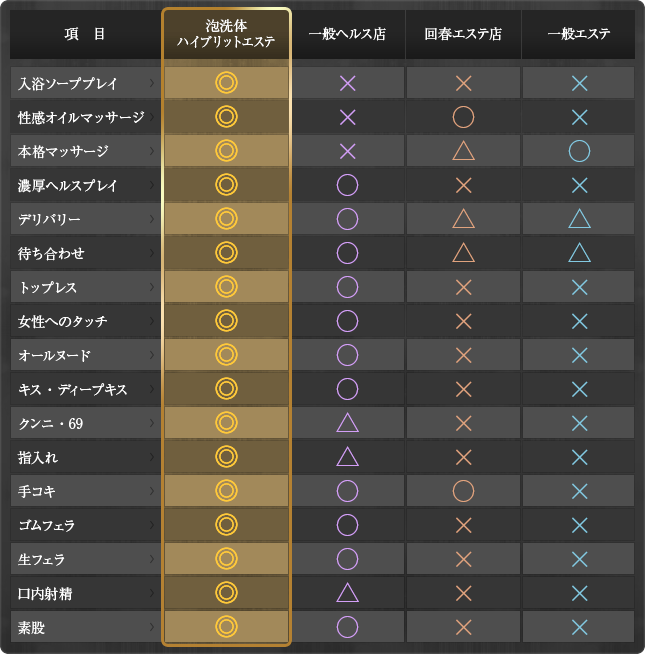Expand the chevron beside デリバリー
This screenshot has height=654, width=645.
point(152,219)
